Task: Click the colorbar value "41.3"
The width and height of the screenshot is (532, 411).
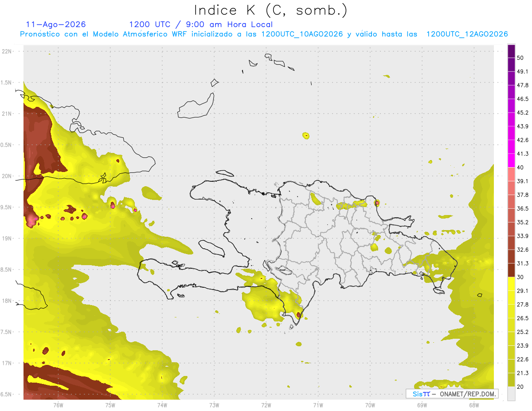Action: coord(523,154)
